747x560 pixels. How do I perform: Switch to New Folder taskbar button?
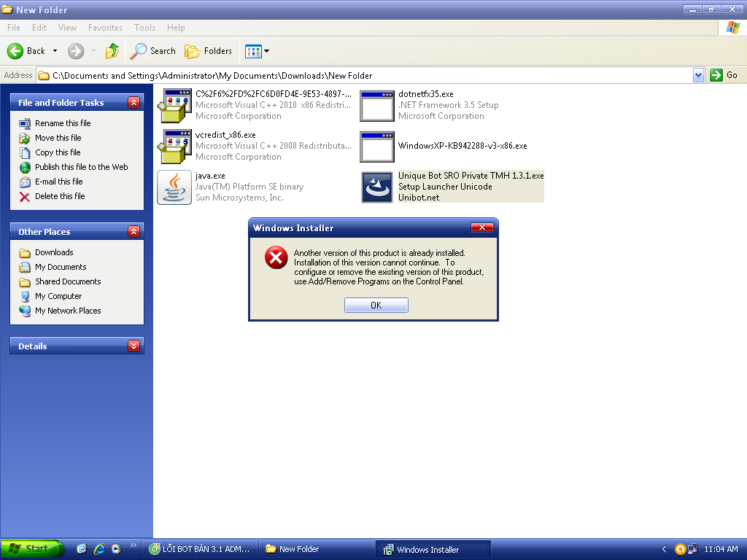coord(317,549)
